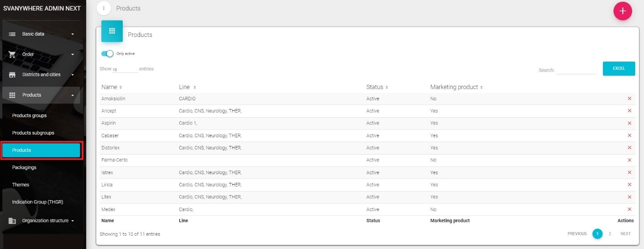Click the Search input field

coord(576,70)
